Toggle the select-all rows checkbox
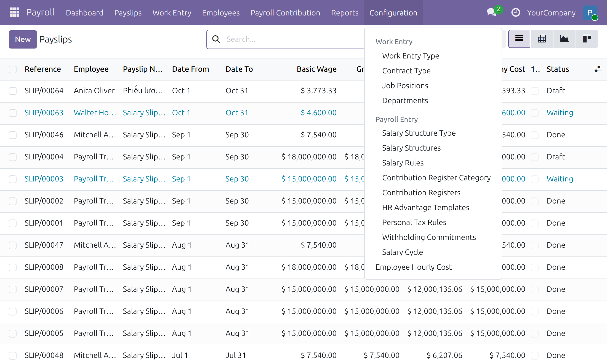This screenshot has height=364, width=607. pos(13,69)
